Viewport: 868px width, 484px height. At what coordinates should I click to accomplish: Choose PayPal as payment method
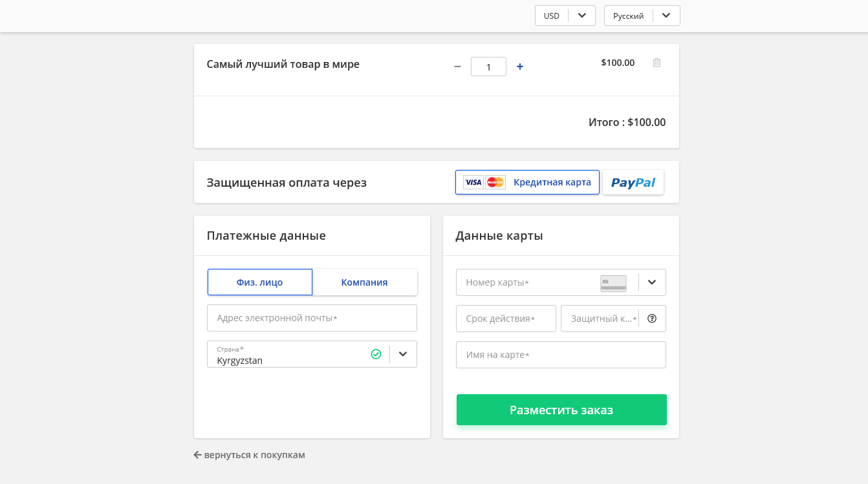(x=633, y=182)
